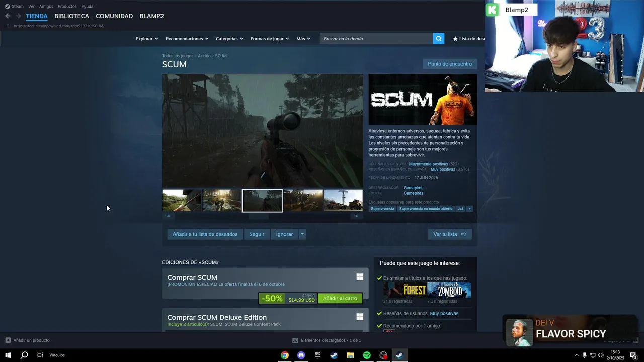Click the Acción breadcrumb link

[204, 56]
